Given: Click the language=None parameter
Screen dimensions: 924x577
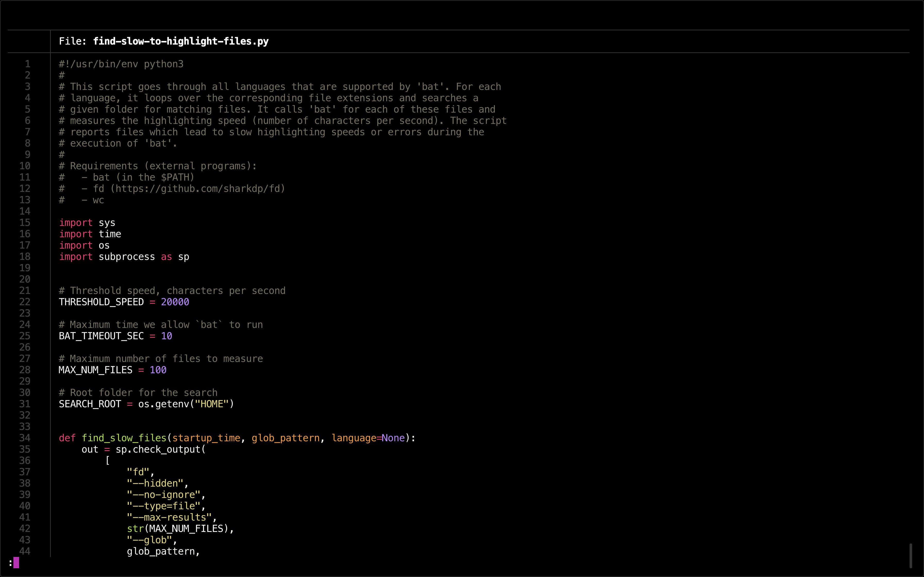Looking at the screenshot, I should click(x=368, y=438).
